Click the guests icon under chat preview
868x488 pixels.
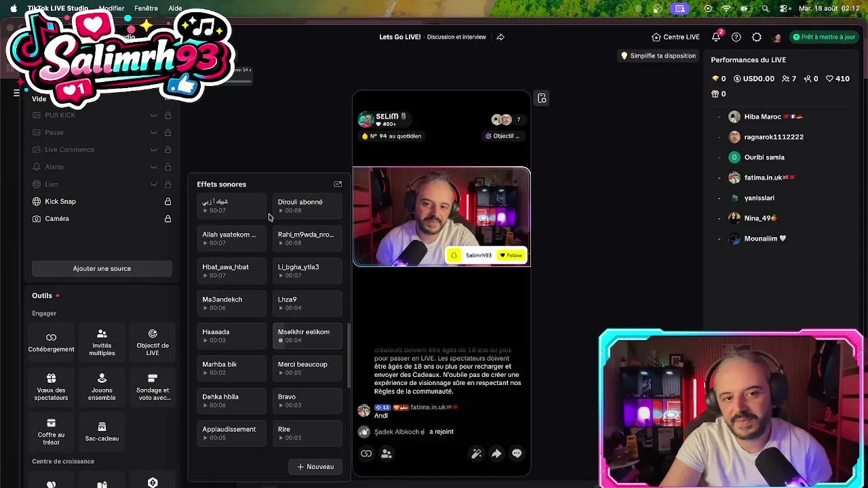click(x=387, y=453)
